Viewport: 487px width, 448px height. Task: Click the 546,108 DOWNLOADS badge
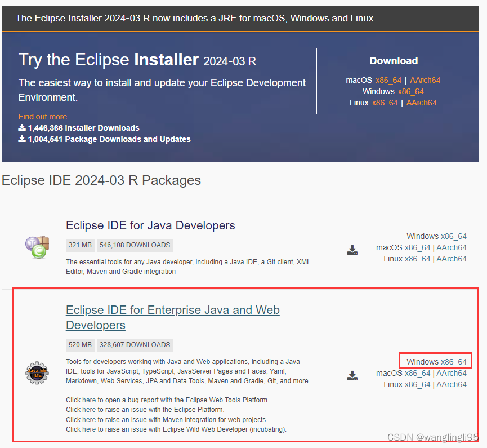pyautogui.click(x=135, y=245)
